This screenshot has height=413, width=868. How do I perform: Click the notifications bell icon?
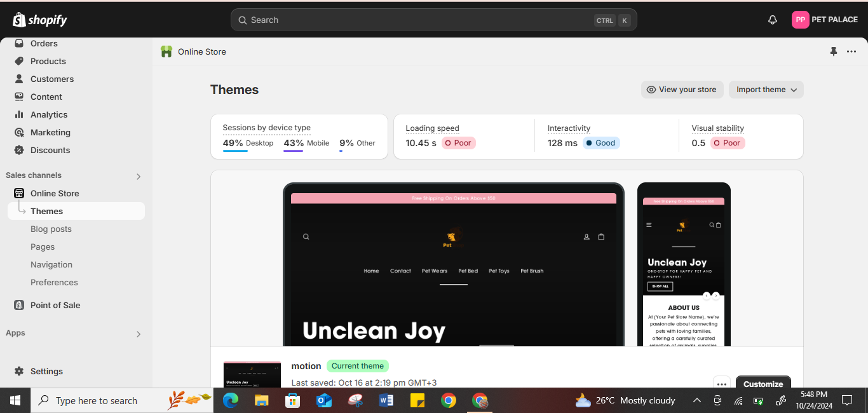pos(773,20)
